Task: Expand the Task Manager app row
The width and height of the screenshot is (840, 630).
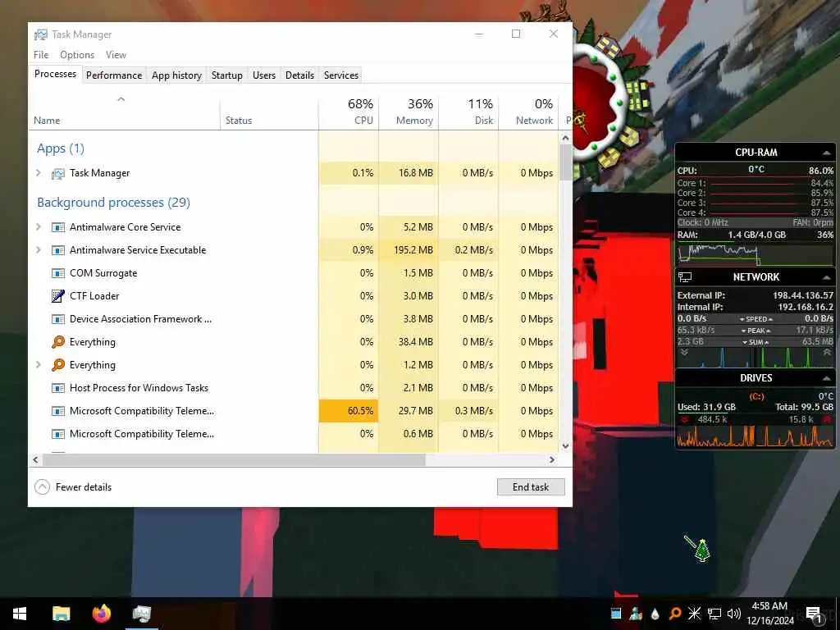Action: coord(39,172)
